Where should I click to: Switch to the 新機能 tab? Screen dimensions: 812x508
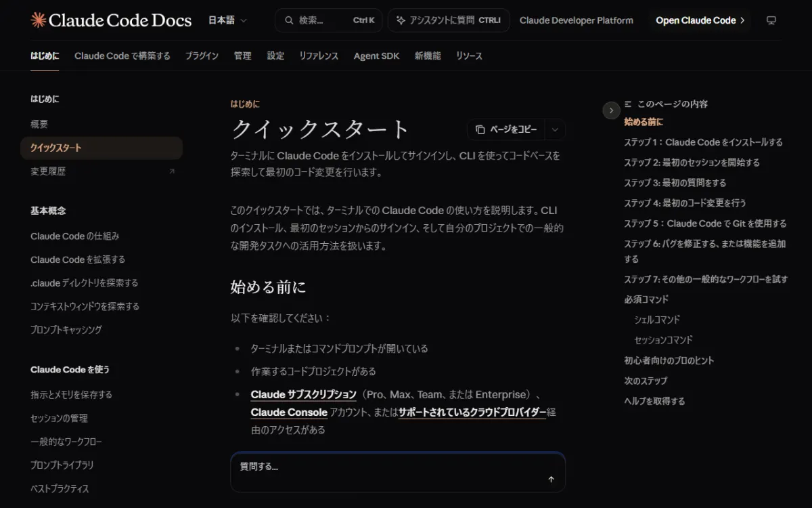pyautogui.click(x=428, y=56)
